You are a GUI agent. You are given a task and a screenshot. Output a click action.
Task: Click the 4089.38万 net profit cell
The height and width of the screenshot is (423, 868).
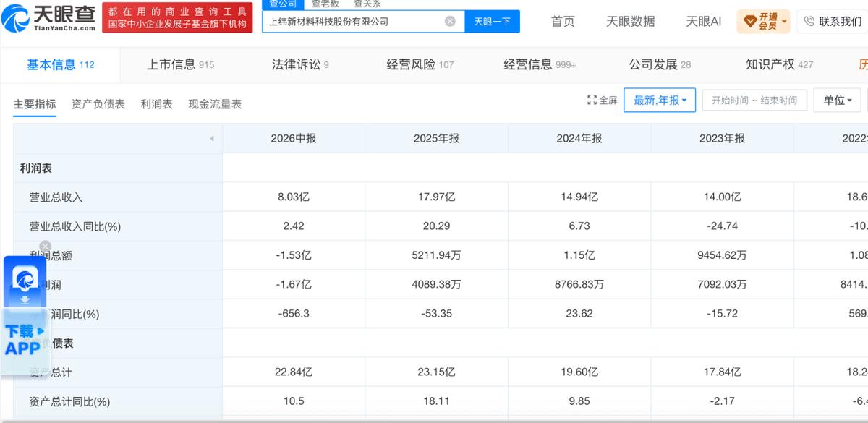click(436, 285)
